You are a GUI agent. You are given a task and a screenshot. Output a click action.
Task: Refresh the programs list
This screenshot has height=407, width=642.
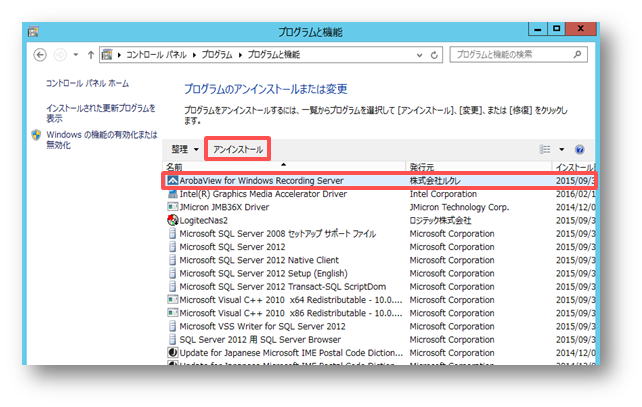click(434, 55)
